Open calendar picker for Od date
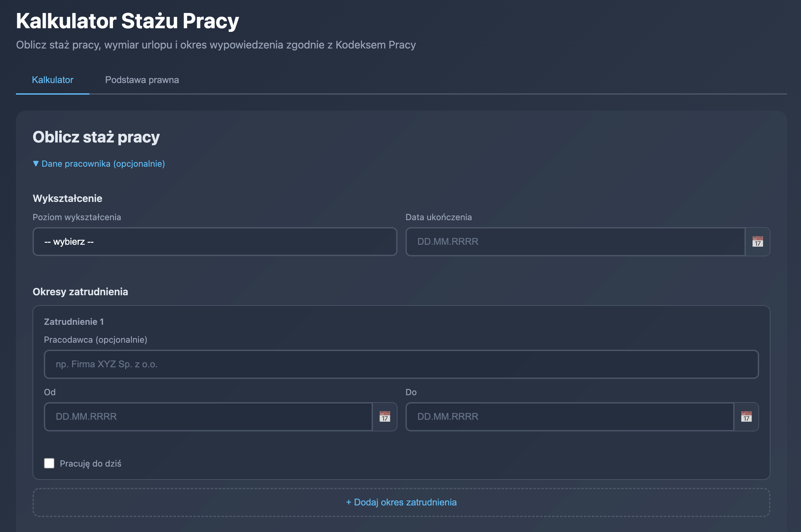This screenshot has width=801, height=532. (x=384, y=416)
